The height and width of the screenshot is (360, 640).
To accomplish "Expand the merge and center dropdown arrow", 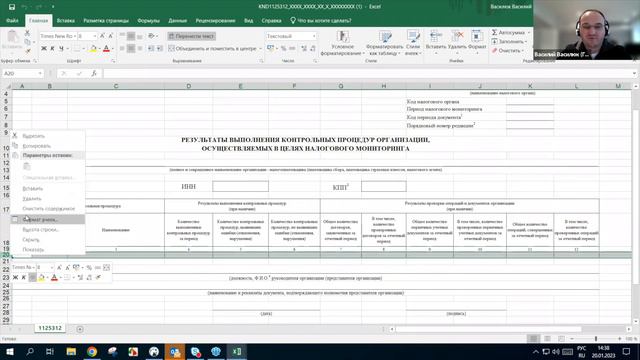I will [x=260, y=49].
